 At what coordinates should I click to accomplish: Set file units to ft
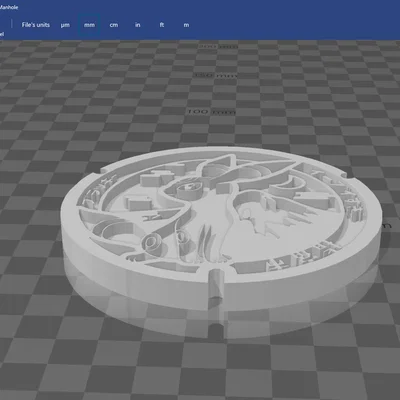162,25
